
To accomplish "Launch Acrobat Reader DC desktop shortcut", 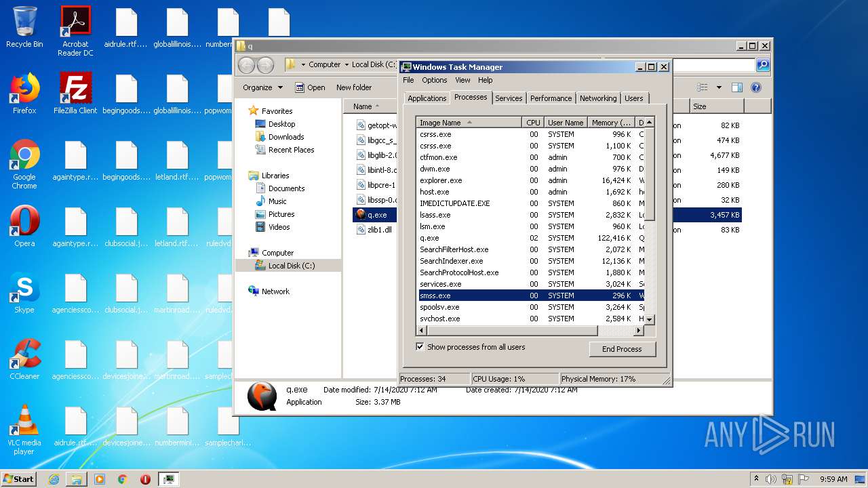I will pyautogui.click(x=75, y=30).
